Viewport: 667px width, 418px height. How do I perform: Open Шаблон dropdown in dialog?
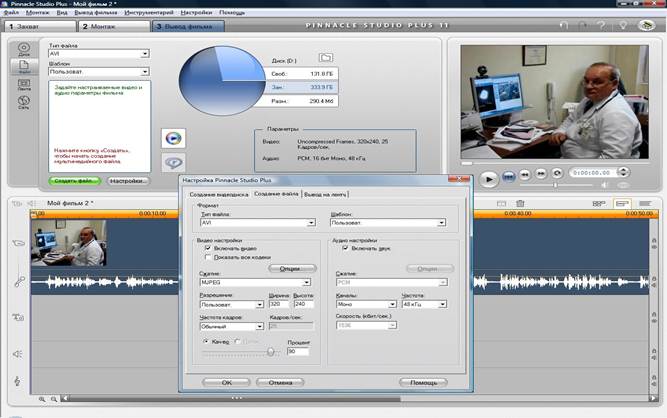point(388,223)
